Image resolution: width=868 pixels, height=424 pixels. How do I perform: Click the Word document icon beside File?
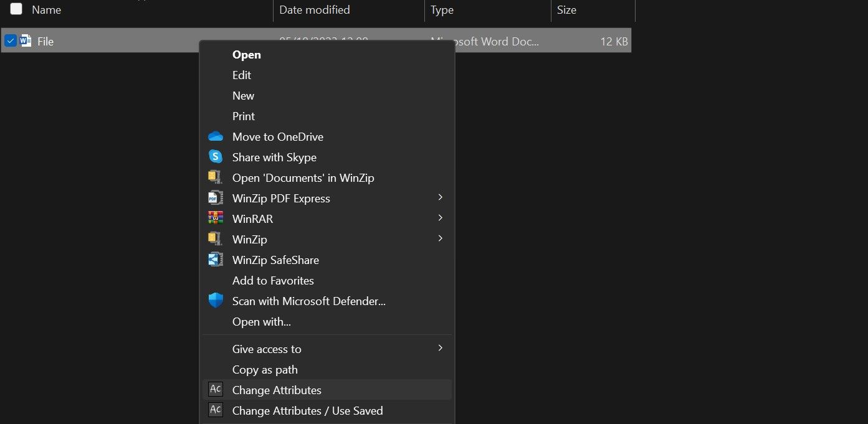point(26,40)
